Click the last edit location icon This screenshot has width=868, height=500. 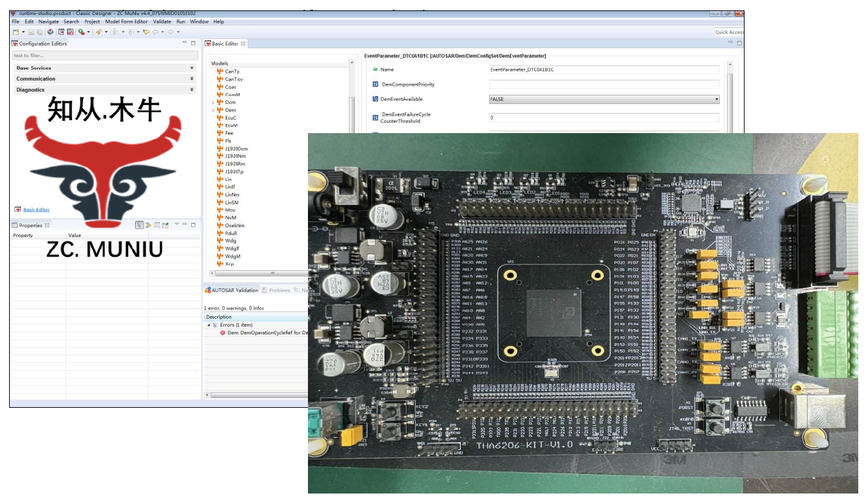[x=146, y=32]
